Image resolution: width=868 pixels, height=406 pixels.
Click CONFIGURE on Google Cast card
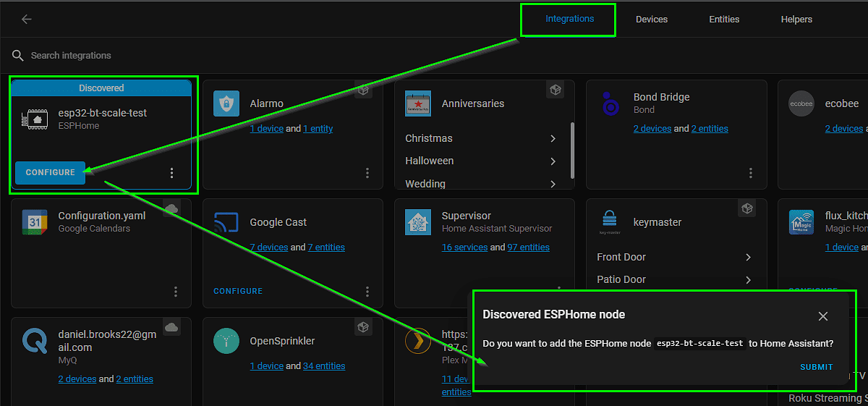pos(238,291)
